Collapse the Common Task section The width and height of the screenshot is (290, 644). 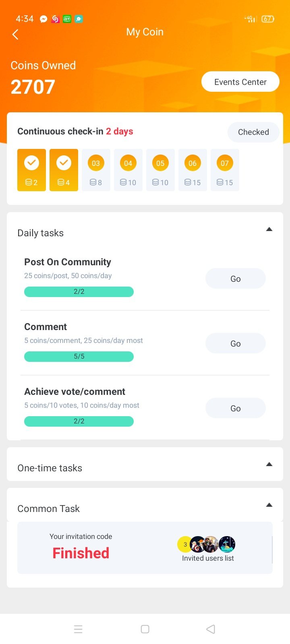(269, 505)
